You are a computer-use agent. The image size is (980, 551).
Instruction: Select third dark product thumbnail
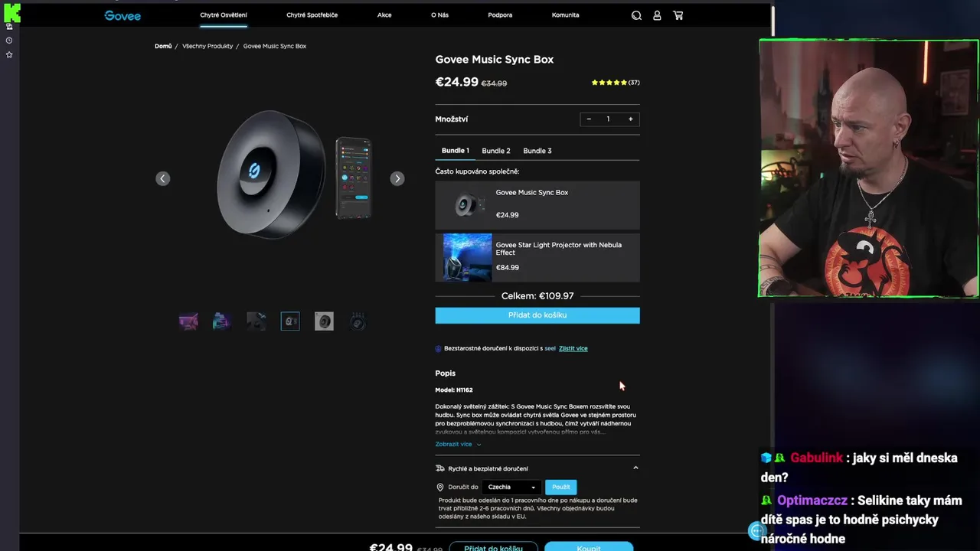pyautogui.click(x=256, y=321)
